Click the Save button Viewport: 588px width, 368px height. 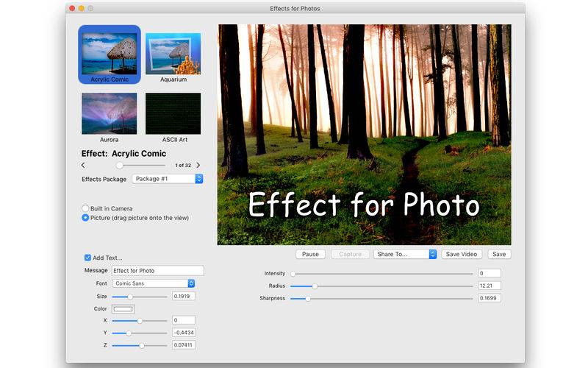[499, 254]
